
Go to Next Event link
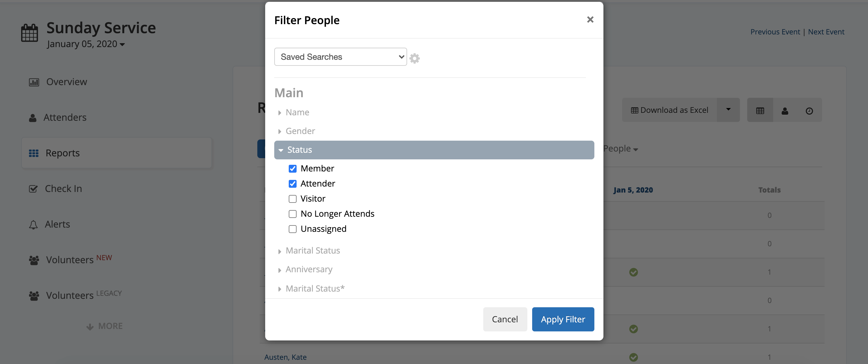tap(826, 32)
